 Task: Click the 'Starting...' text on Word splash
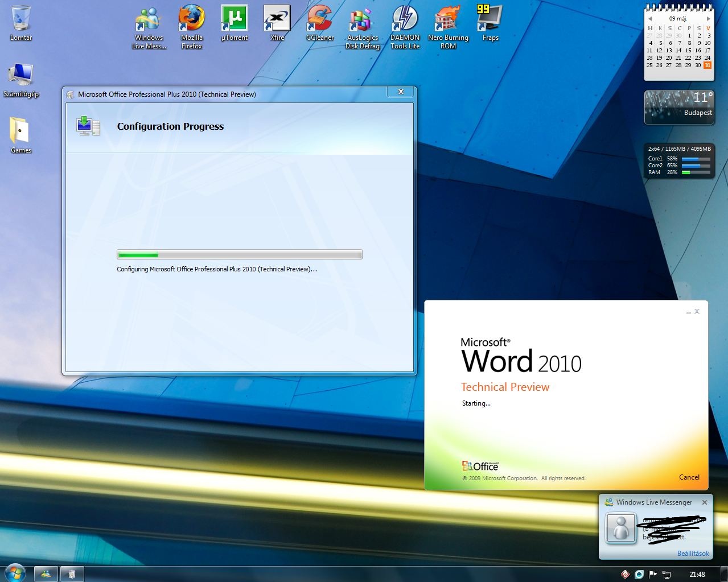tap(476, 403)
